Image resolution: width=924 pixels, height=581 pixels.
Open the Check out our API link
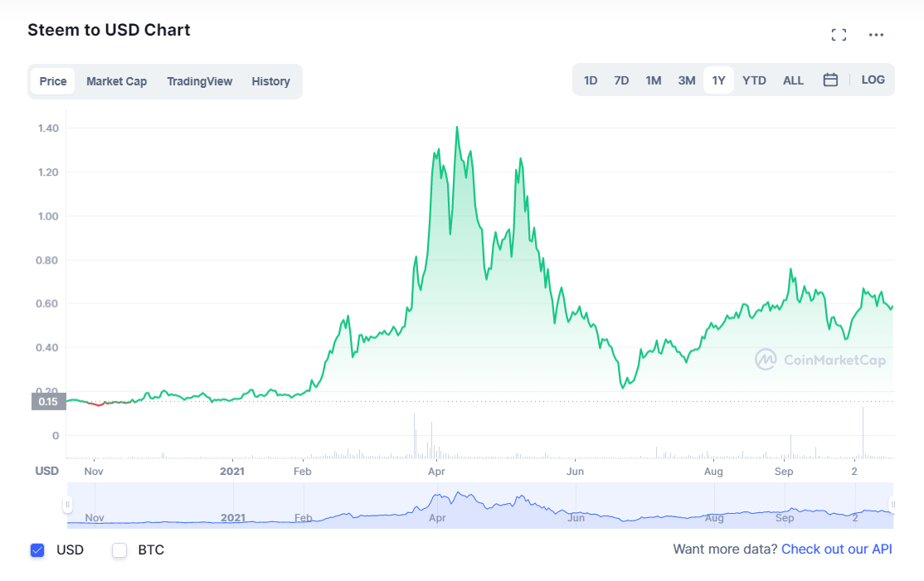(x=836, y=550)
